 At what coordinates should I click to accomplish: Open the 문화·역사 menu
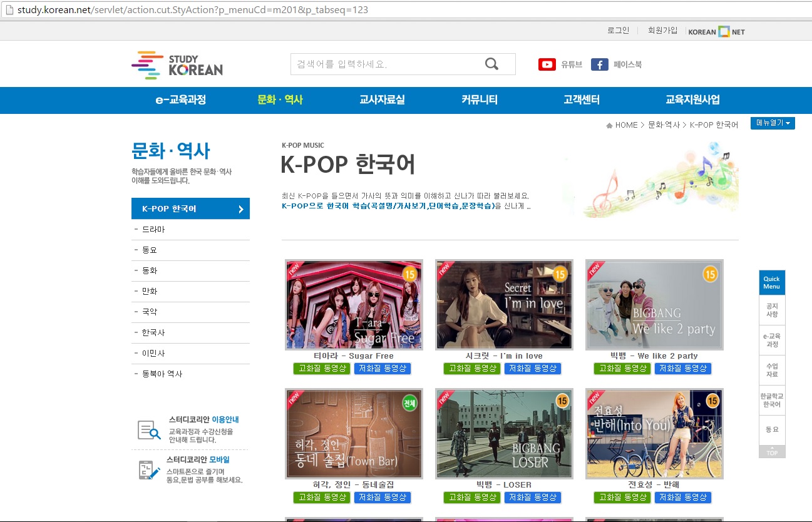(280, 100)
